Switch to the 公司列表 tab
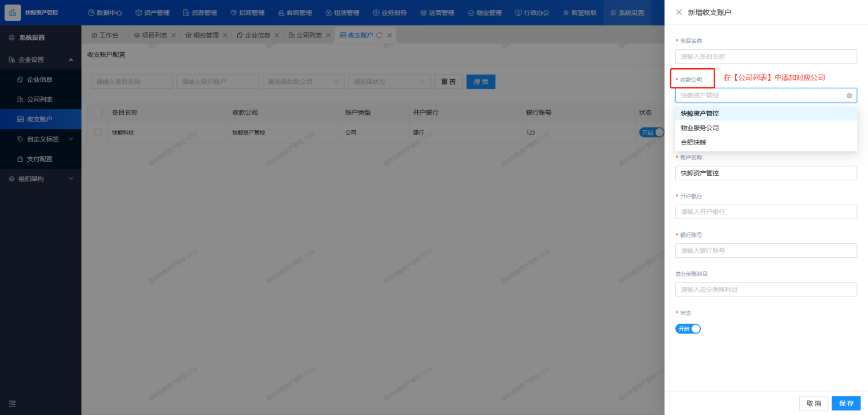The height and width of the screenshot is (415, 868). coord(305,35)
